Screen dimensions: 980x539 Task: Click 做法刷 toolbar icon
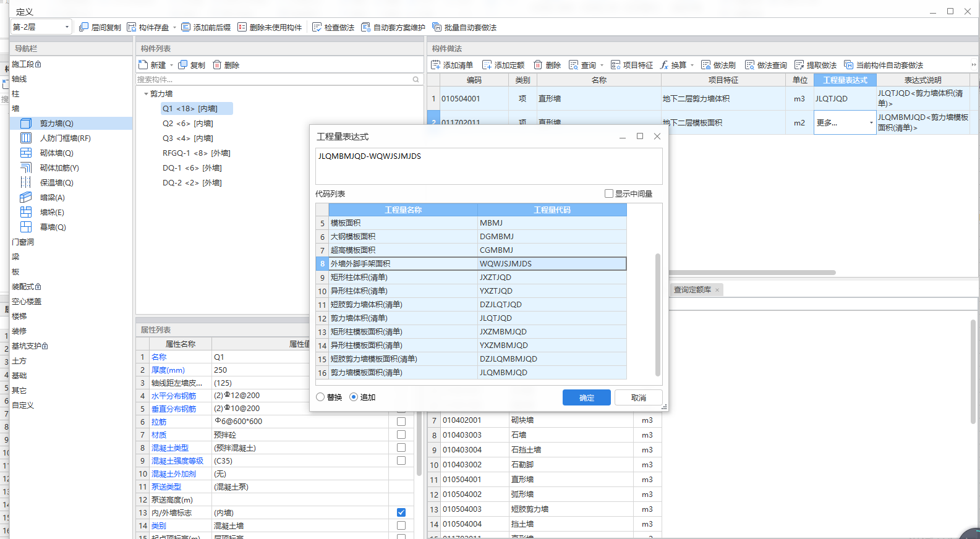[x=706, y=65]
